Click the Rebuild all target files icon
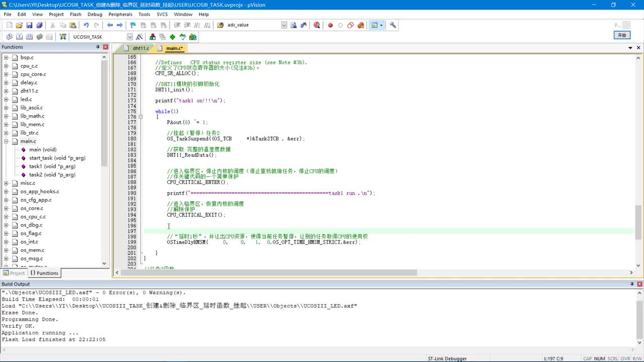 pyautogui.click(x=29, y=37)
